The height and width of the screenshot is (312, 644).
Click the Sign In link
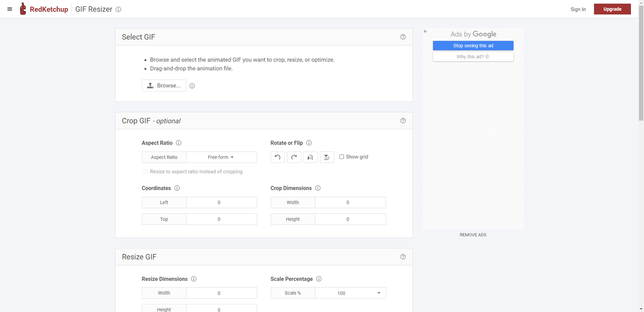pos(578,9)
